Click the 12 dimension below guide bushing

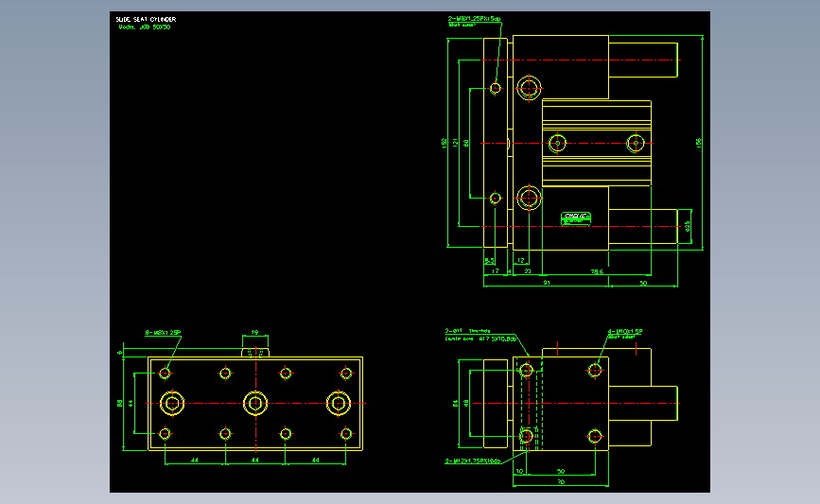pos(521,260)
